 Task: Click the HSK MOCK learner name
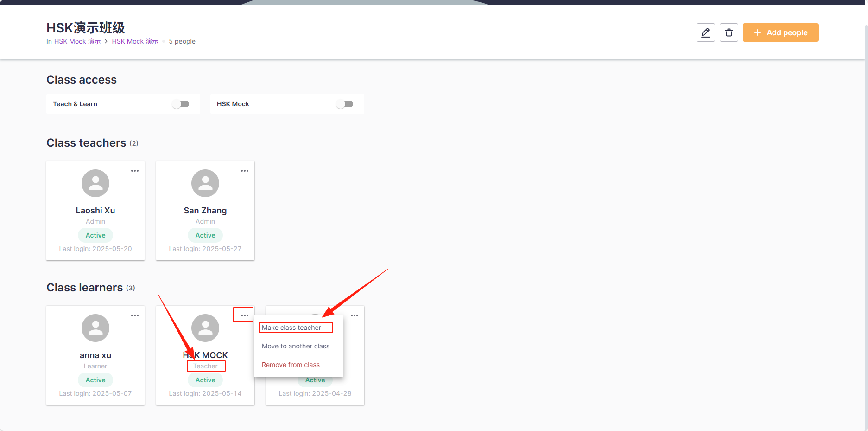point(205,355)
